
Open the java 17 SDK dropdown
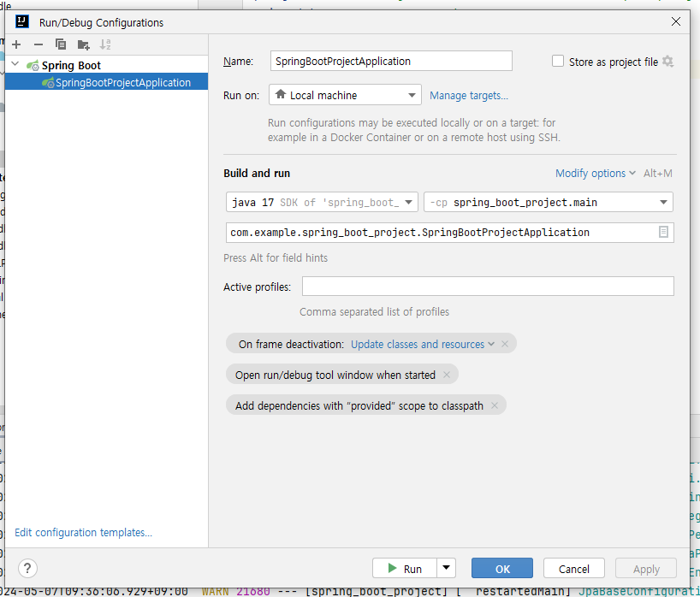(322, 202)
